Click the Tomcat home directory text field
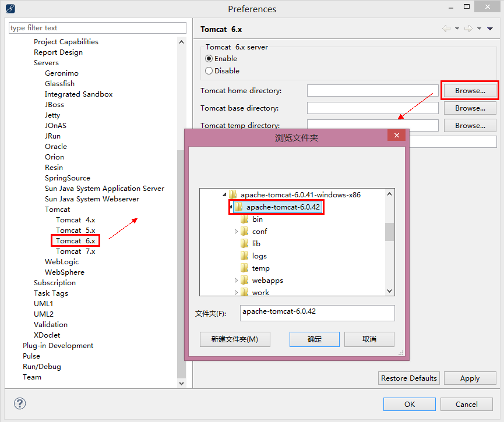The width and height of the screenshot is (504, 422). click(372, 91)
